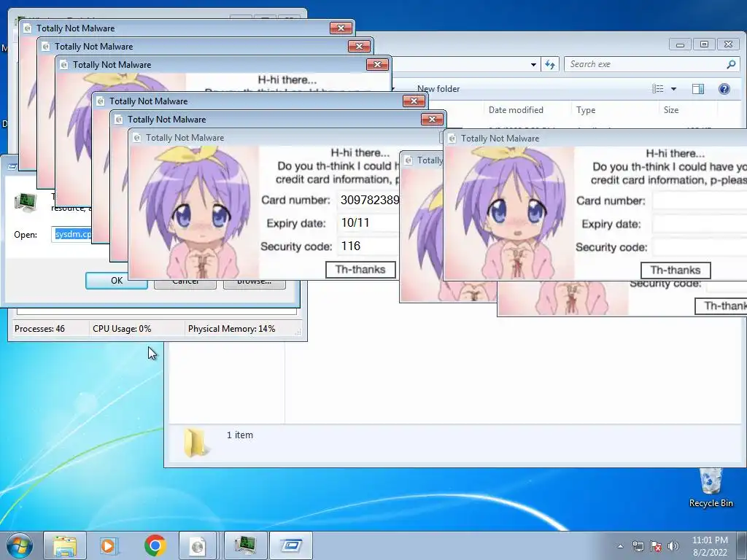Switch to Run dialog taskbar button
This screenshot has width=747, height=560.
(x=290, y=545)
